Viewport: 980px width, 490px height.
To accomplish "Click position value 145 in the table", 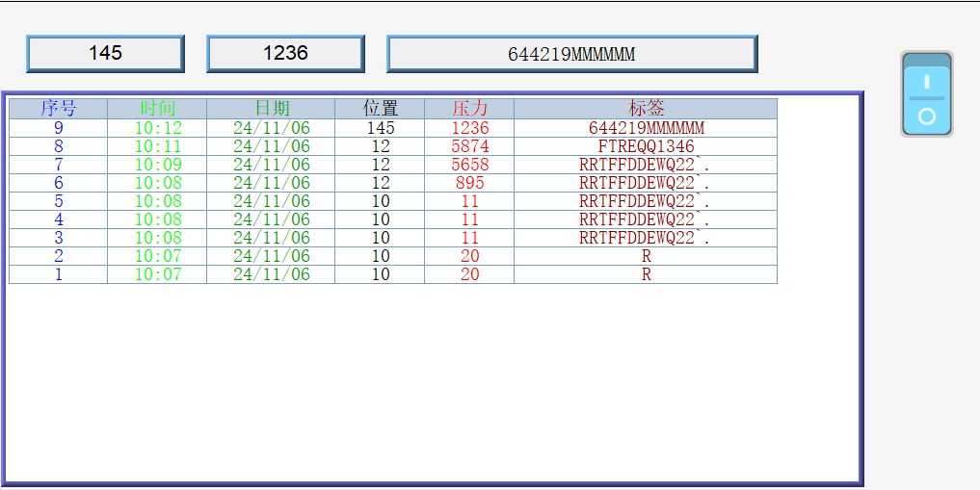I will [380, 128].
